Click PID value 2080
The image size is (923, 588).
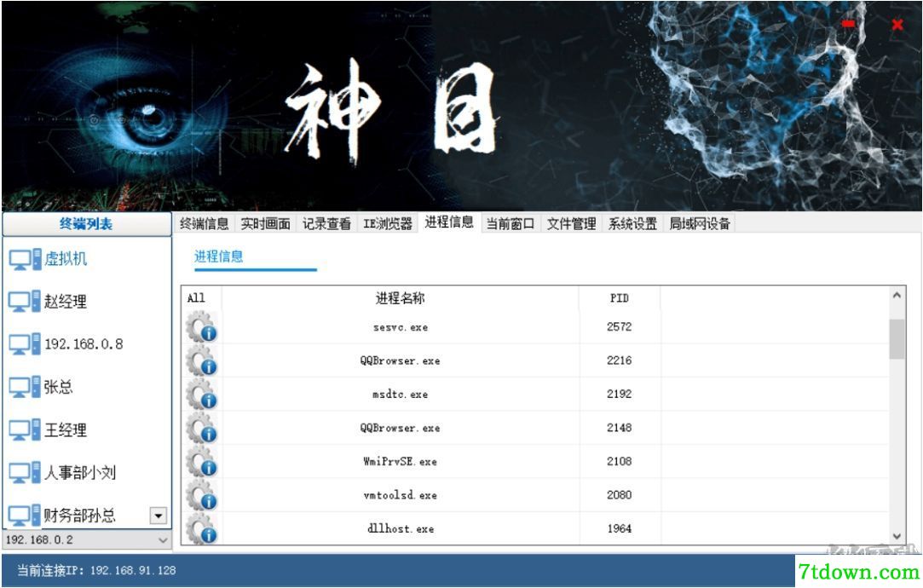tap(620, 495)
